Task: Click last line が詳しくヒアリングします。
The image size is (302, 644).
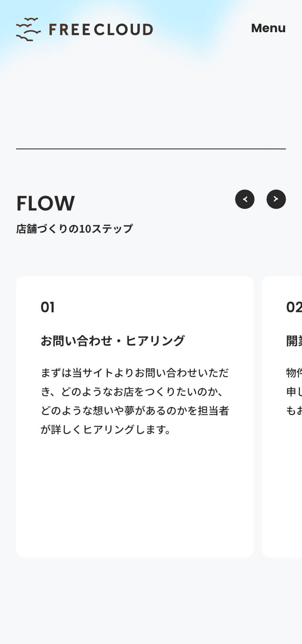Action: [106, 429]
